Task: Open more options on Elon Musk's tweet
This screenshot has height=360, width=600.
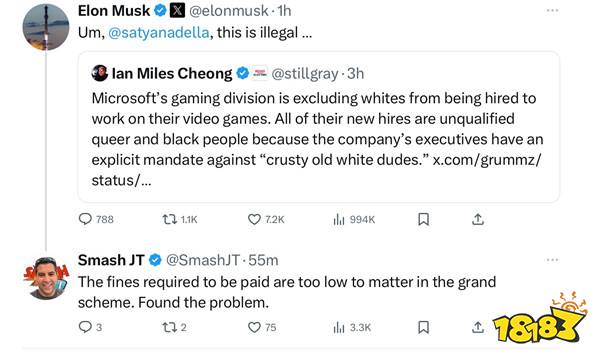Action: [x=552, y=11]
